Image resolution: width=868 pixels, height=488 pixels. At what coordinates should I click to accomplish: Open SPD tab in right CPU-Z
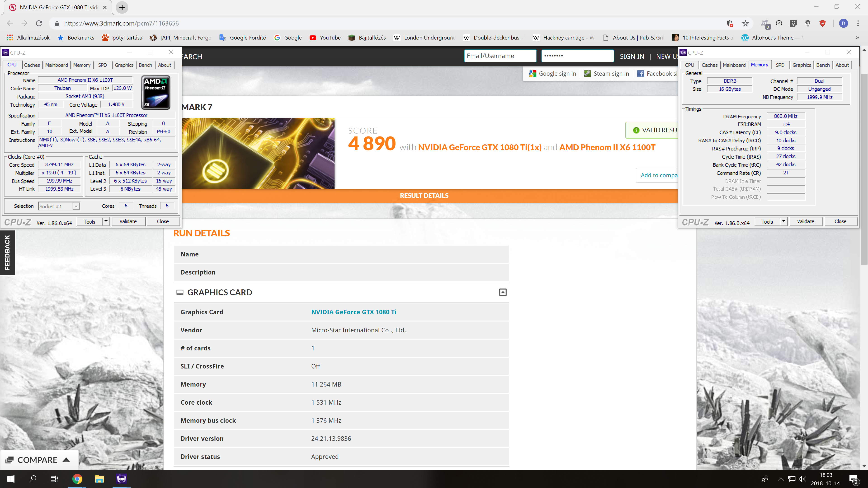click(780, 65)
